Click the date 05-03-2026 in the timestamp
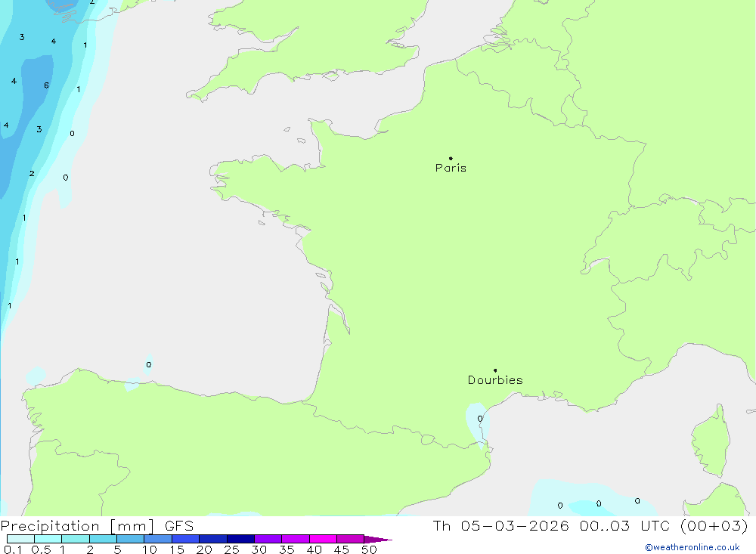 coord(515,525)
